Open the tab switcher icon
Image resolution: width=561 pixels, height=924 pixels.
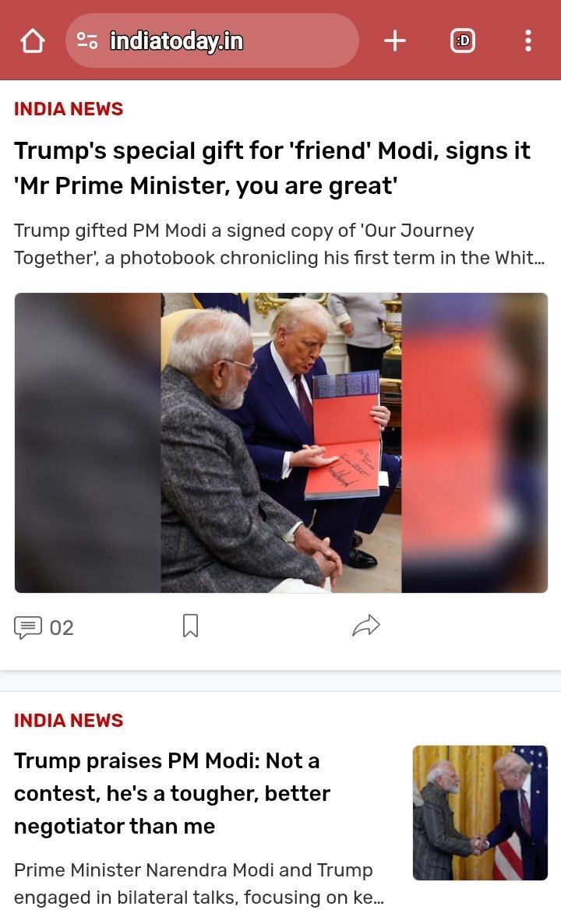[463, 41]
